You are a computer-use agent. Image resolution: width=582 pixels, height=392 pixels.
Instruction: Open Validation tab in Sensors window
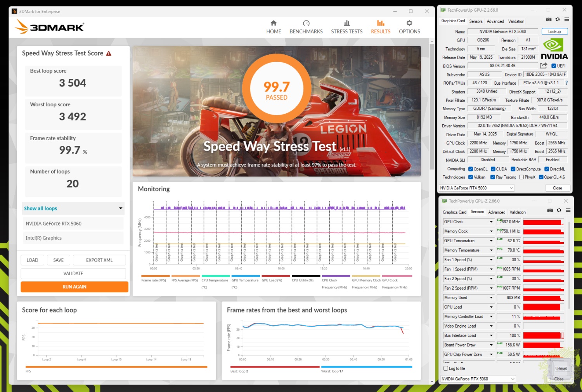tap(518, 212)
